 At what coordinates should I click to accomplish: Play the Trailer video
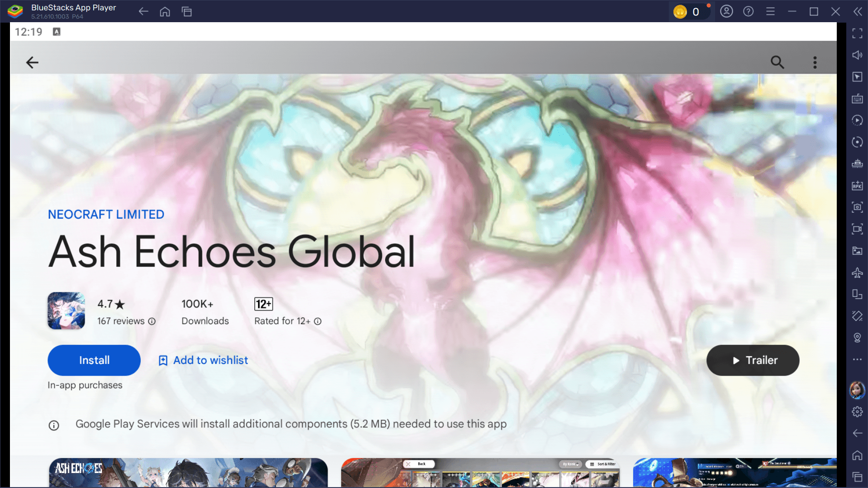[753, 360]
